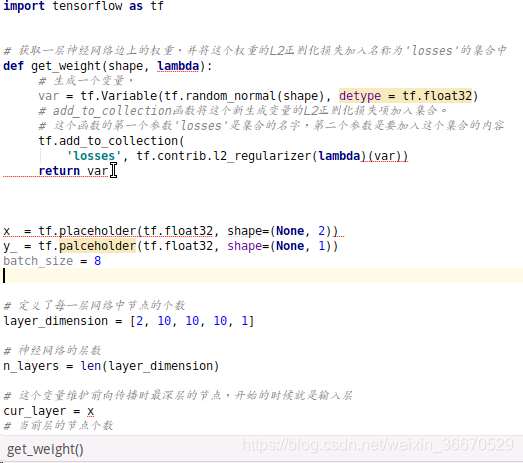
Task: Click the misspelled 'palceholder' word
Action: (97, 246)
